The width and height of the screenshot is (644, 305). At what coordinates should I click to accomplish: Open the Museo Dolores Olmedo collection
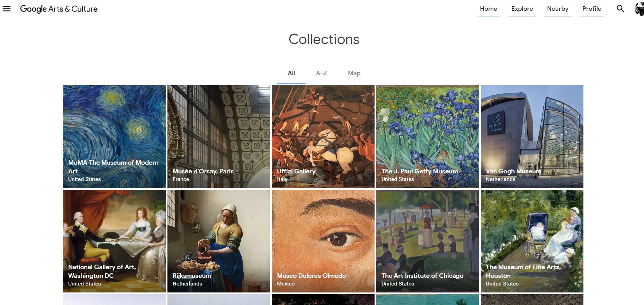(323, 241)
